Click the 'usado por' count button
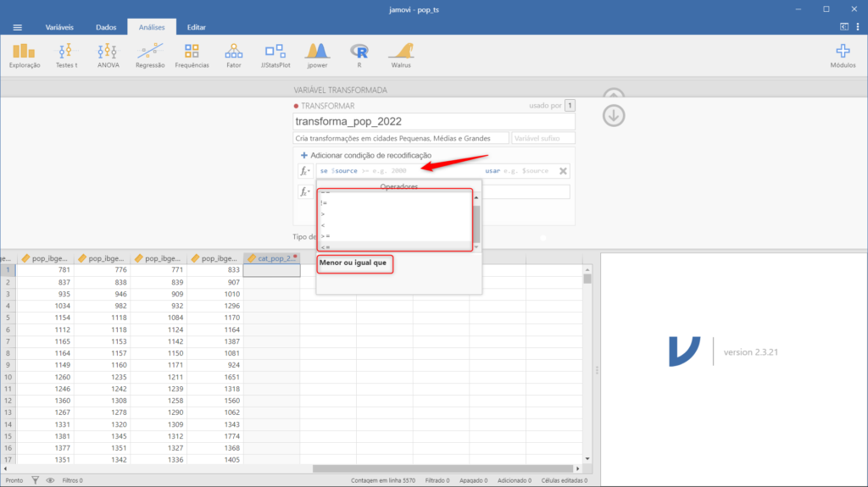868x487 pixels. (570, 105)
